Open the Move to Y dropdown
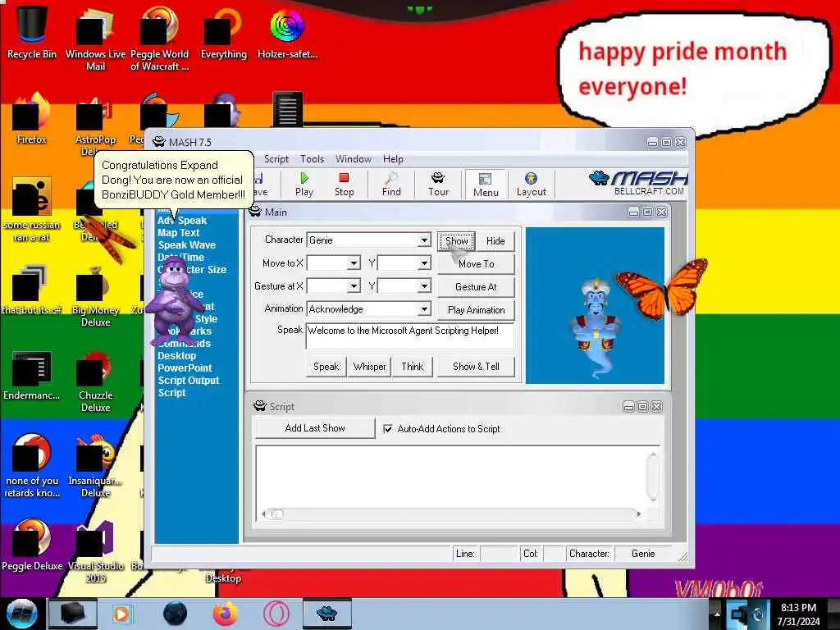Viewport: 840px width, 630px height. [x=424, y=263]
